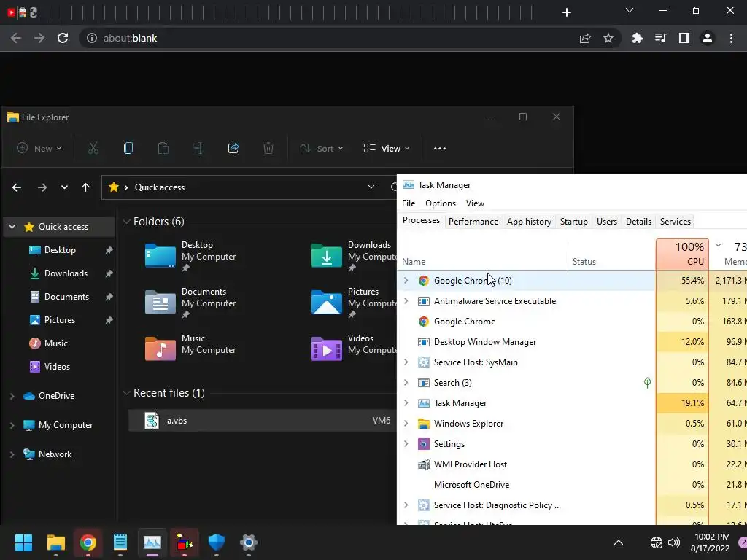Click the Up arrow in File Explorer navigation
Image resolution: width=747 pixels, height=560 pixels.
(x=86, y=187)
